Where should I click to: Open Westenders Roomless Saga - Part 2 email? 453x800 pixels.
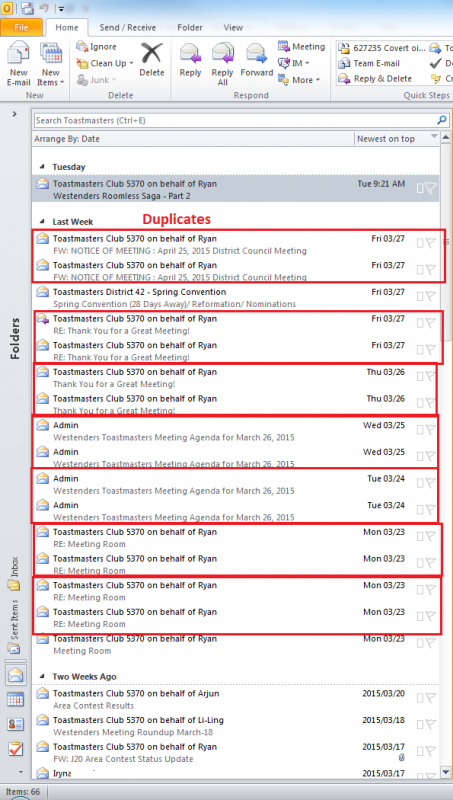click(x=235, y=189)
